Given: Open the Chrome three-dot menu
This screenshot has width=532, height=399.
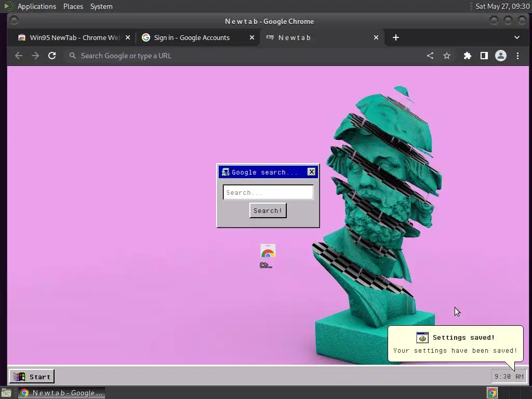Looking at the screenshot, I should click(x=517, y=56).
